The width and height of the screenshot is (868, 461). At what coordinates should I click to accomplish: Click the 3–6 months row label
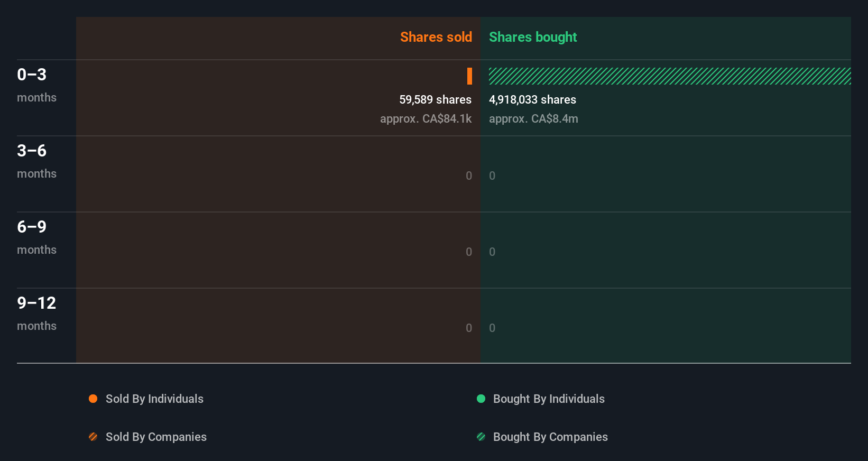pos(36,161)
